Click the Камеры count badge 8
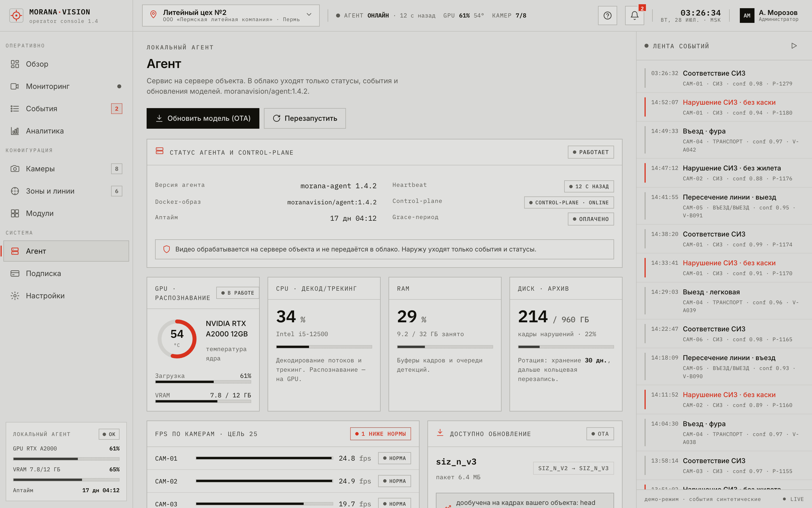 click(x=116, y=169)
